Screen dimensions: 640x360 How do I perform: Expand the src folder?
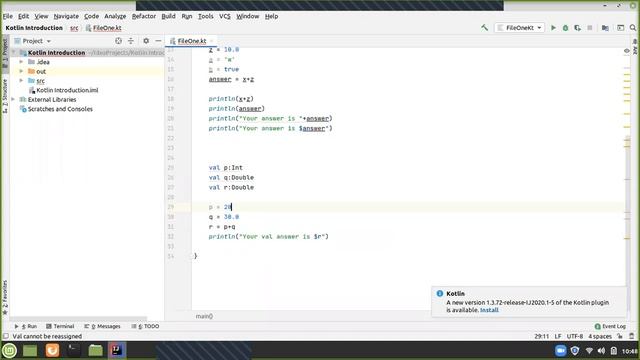(x=21, y=81)
